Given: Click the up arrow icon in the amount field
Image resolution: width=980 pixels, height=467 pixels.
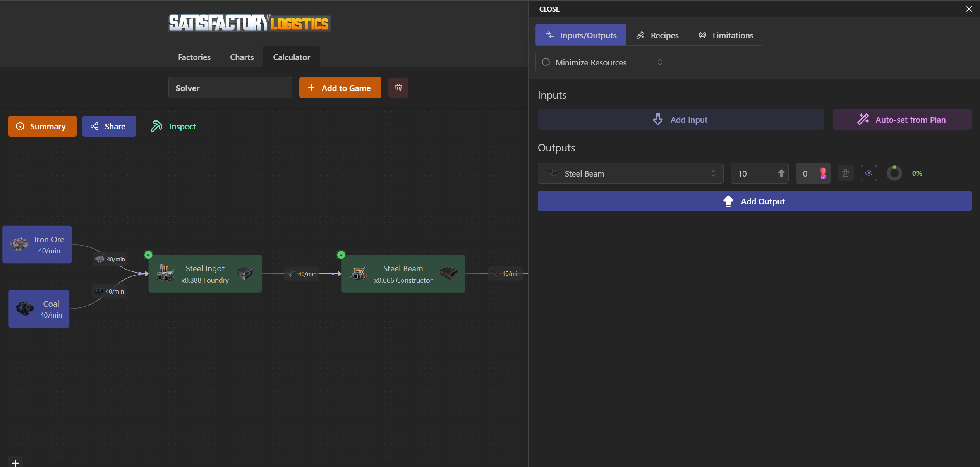Looking at the screenshot, I should (781, 173).
